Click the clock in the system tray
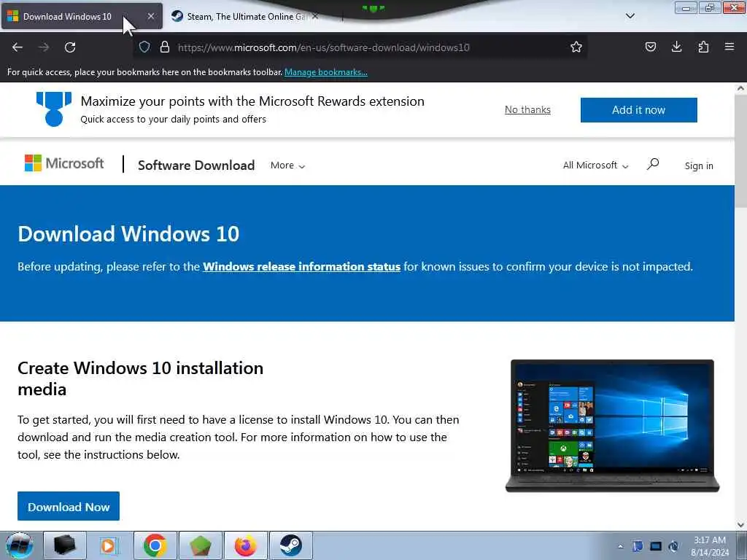Viewport: 747px width, 560px height. 710,546
